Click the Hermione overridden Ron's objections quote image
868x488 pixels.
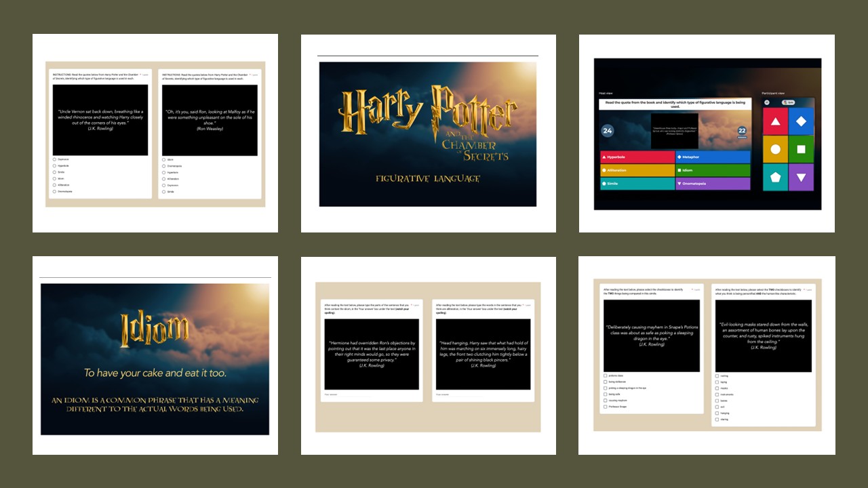(371, 354)
